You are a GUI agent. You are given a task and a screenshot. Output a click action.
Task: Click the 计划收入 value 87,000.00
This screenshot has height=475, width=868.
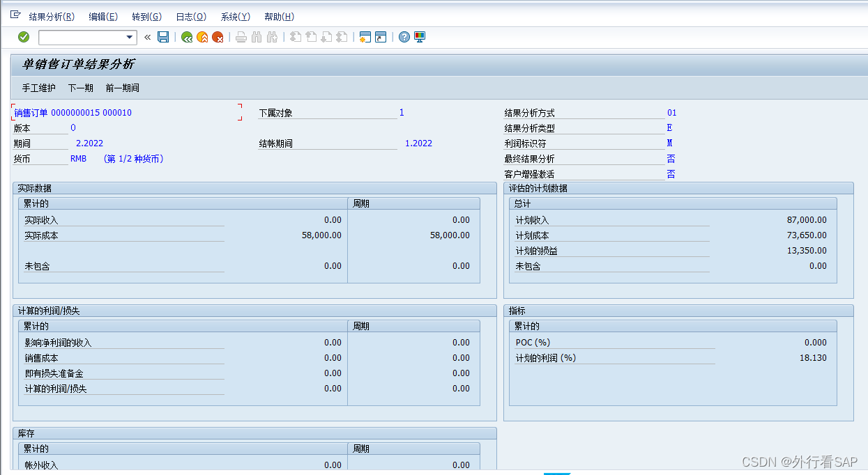pos(807,220)
